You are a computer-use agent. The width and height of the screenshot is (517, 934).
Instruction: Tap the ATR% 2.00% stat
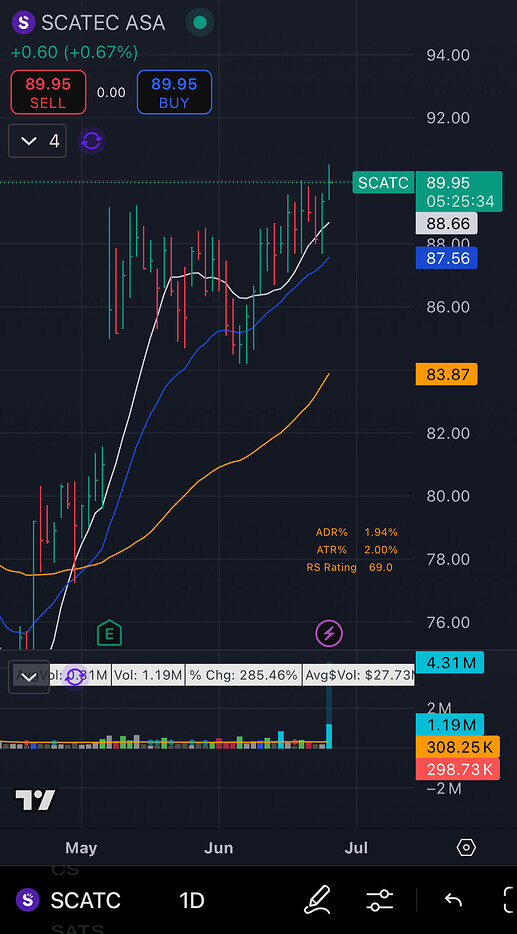pos(356,550)
